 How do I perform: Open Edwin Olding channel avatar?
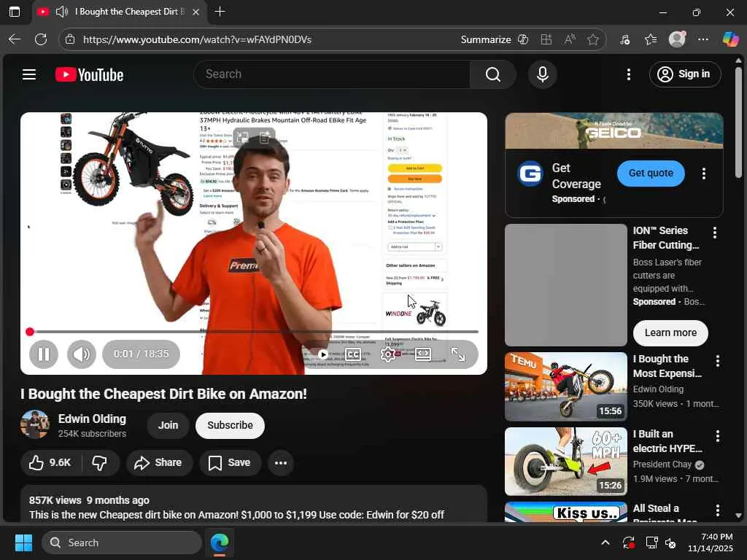35,424
